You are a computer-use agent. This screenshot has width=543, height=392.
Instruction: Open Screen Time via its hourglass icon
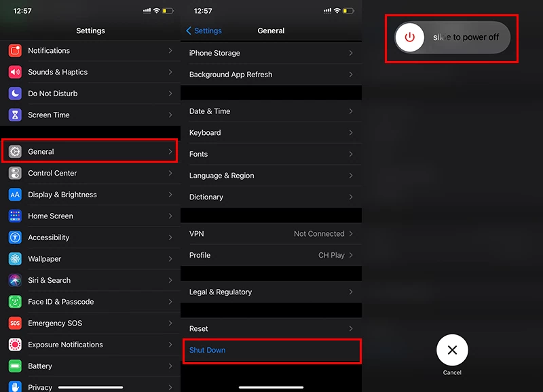(16, 115)
